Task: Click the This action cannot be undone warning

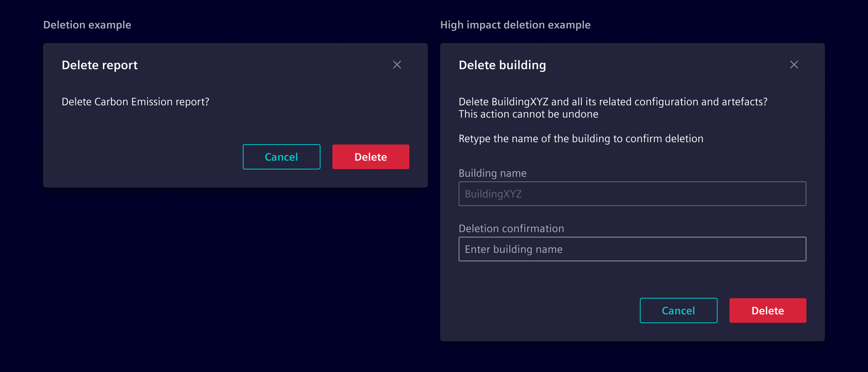Action: 528,114
